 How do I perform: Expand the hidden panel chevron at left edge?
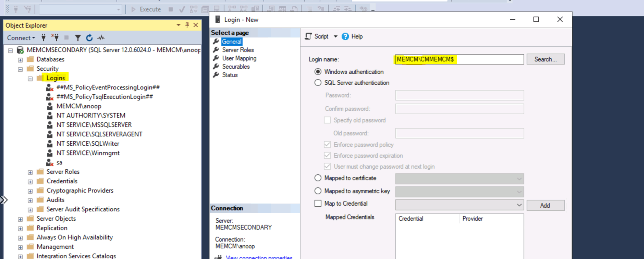point(4,200)
